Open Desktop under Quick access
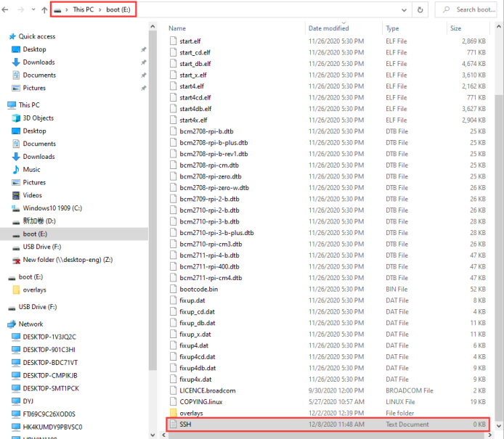 pyautogui.click(x=34, y=49)
